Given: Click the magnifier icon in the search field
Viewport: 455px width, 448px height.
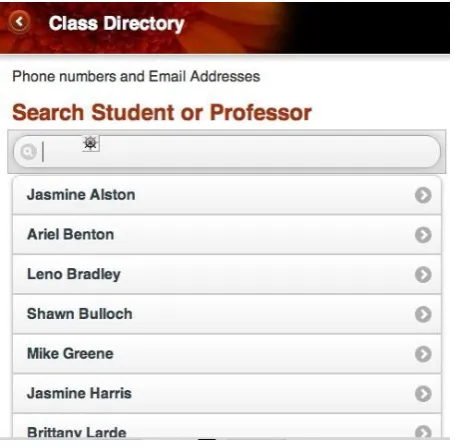Looking at the screenshot, I should click(x=28, y=152).
